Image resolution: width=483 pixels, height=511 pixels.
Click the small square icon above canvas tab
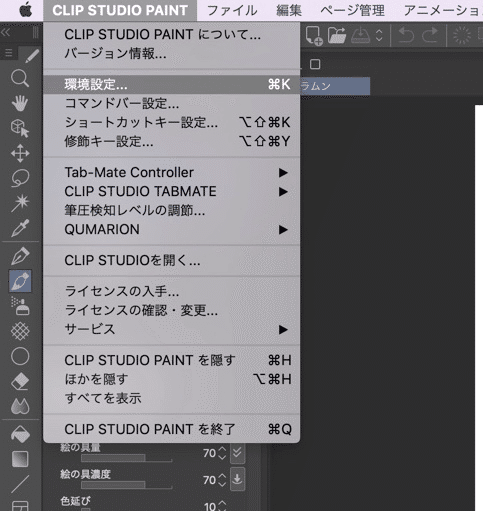(315, 64)
